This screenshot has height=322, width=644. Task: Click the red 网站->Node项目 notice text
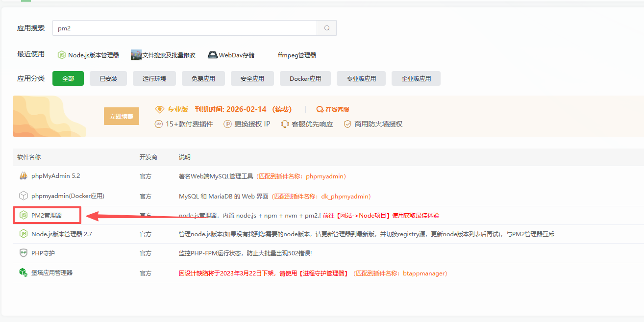pyautogui.click(x=381, y=215)
